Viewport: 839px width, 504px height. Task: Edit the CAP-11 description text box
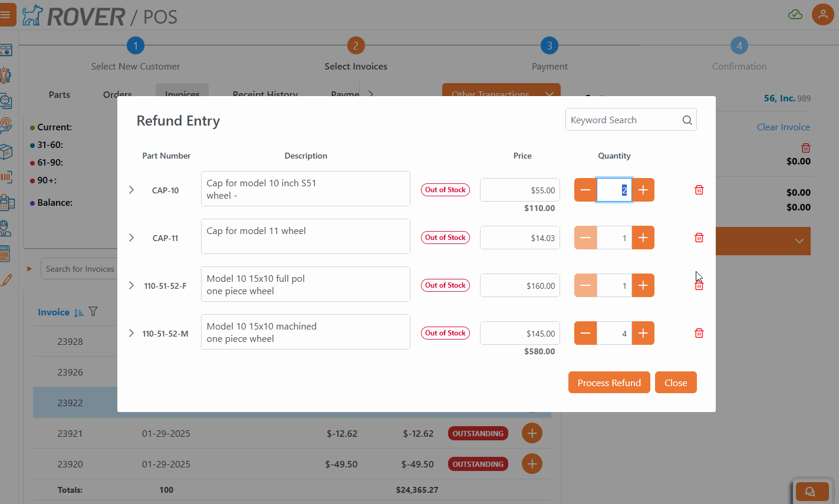click(305, 236)
